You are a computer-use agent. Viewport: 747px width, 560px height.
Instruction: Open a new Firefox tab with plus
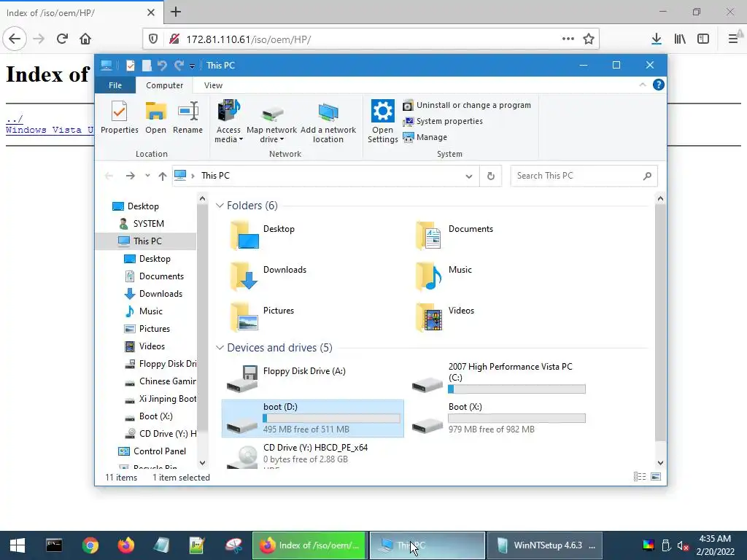176,12
